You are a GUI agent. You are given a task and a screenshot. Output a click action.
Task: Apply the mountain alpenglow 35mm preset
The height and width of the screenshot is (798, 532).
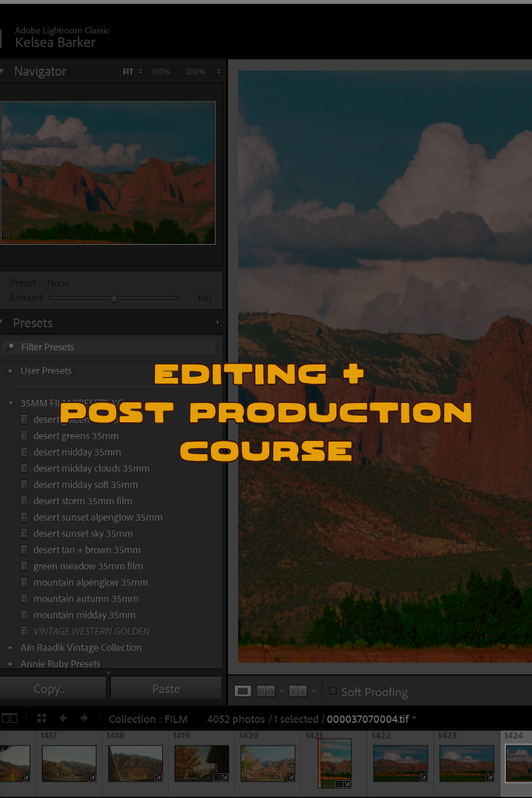tap(90, 583)
